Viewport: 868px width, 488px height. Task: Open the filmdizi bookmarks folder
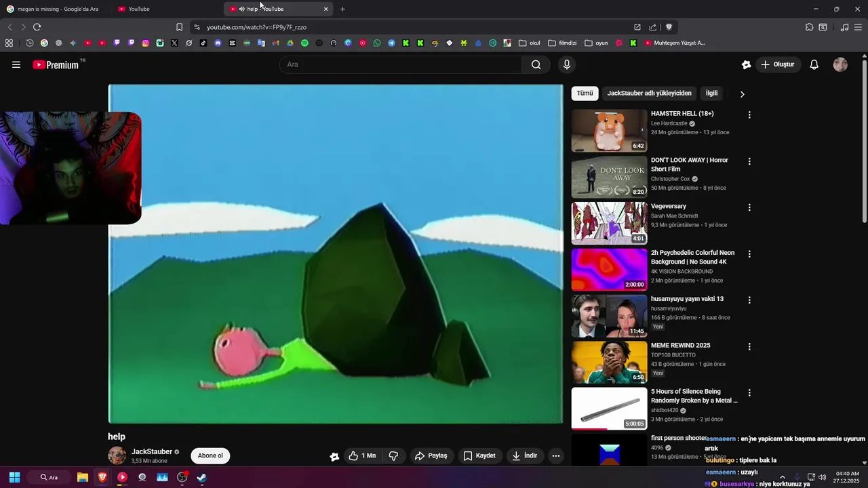[x=562, y=43]
